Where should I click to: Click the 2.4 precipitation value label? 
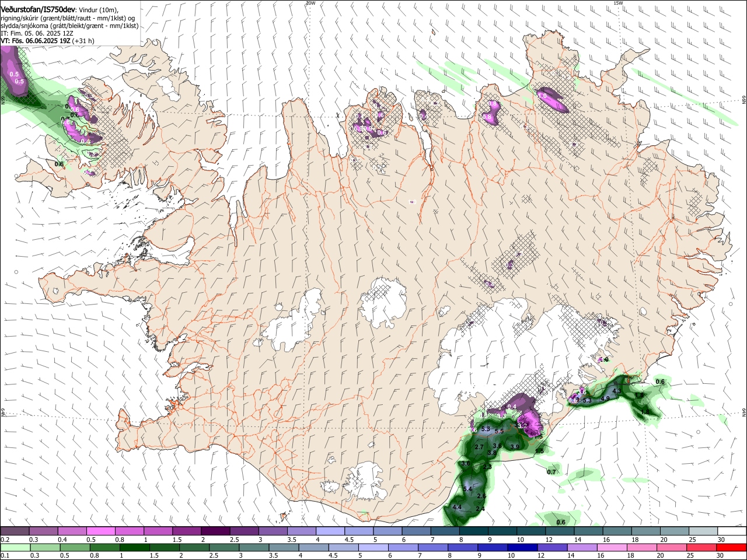tap(480, 509)
